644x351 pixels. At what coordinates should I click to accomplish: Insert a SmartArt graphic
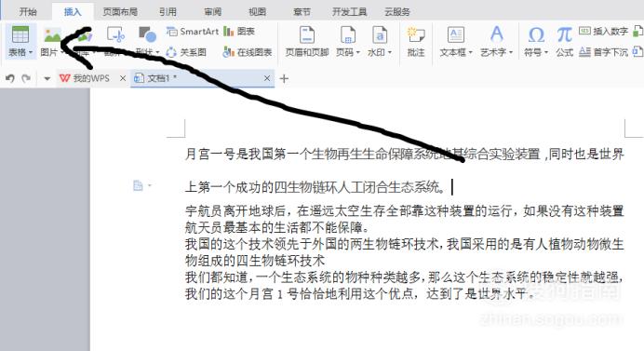click(x=193, y=32)
